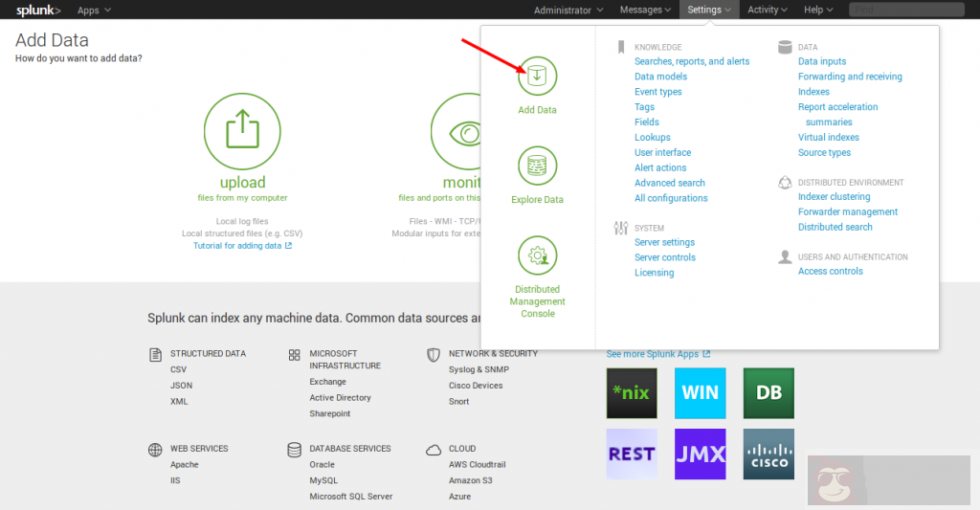Open Distributed Management Console icon
980x510 pixels.
pos(537,255)
